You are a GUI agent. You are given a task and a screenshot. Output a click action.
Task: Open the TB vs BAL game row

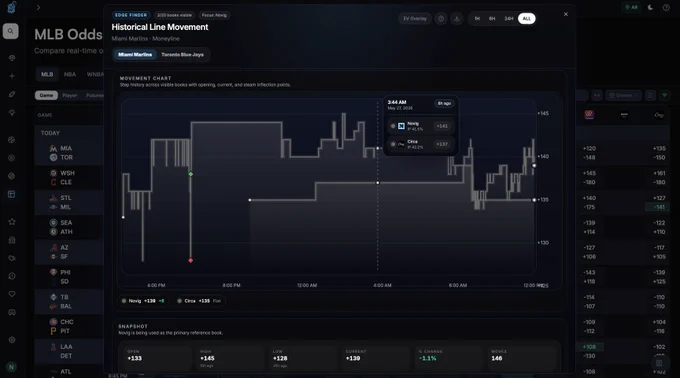69,301
